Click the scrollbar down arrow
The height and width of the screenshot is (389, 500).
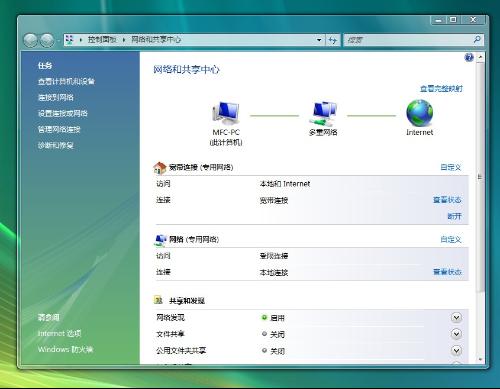480,359
